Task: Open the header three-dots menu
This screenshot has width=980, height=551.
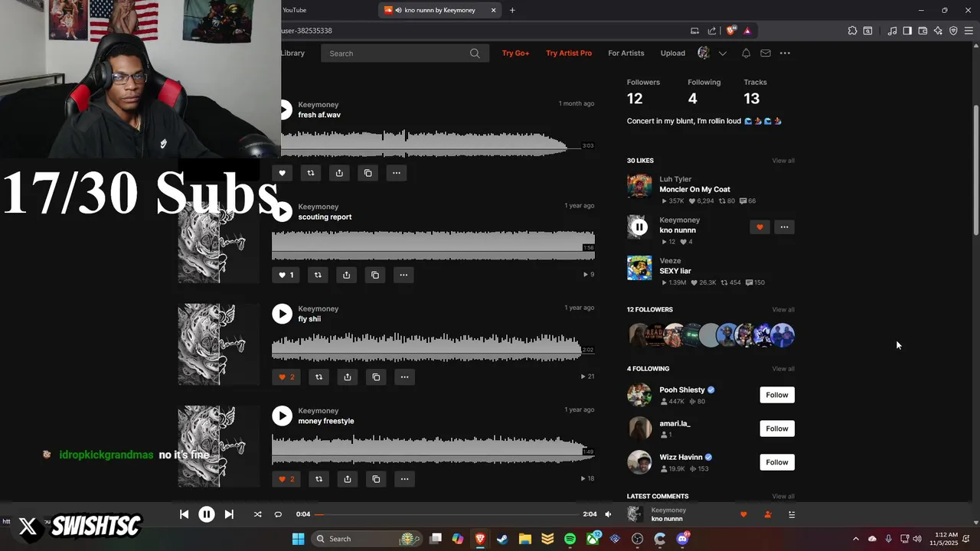Action: tap(785, 53)
